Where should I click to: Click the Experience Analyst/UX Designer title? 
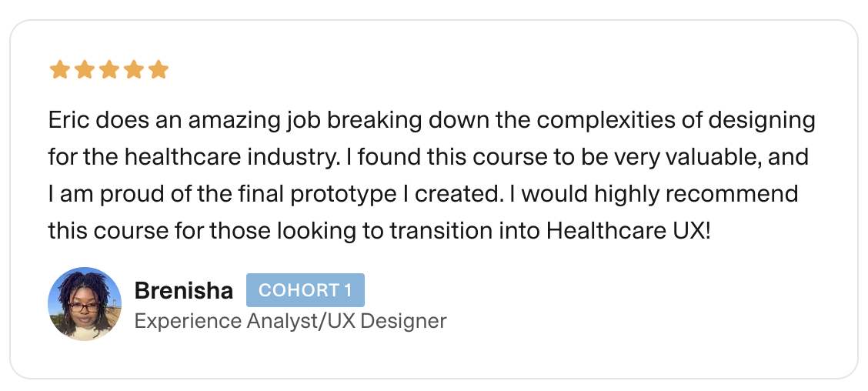click(290, 320)
